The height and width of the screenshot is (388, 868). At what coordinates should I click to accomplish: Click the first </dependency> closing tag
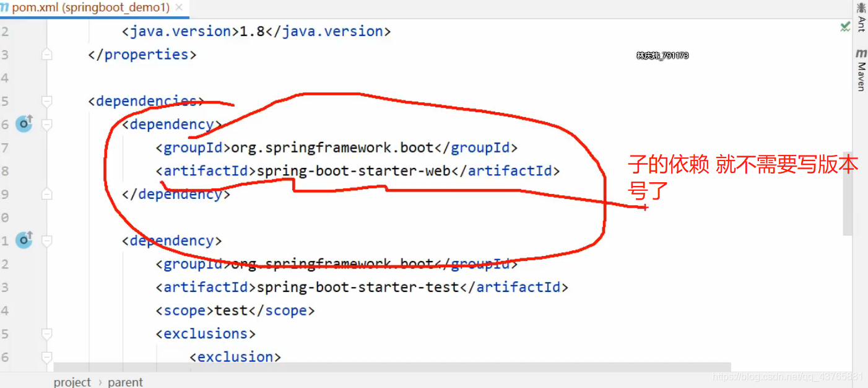point(176,194)
